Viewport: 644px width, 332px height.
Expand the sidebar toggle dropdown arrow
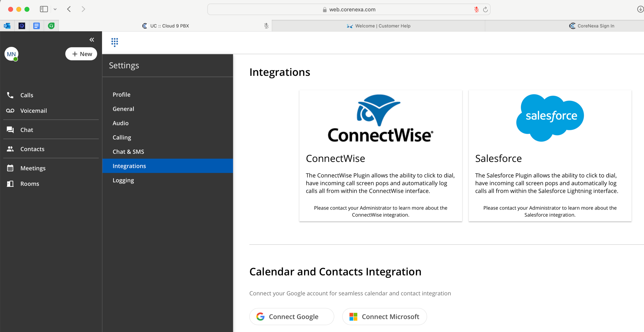tap(55, 10)
